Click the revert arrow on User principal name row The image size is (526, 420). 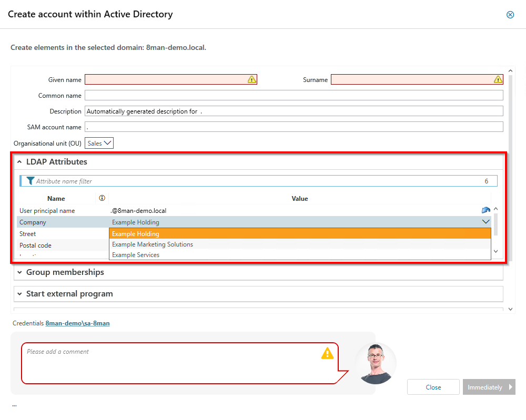[x=485, y=209]
